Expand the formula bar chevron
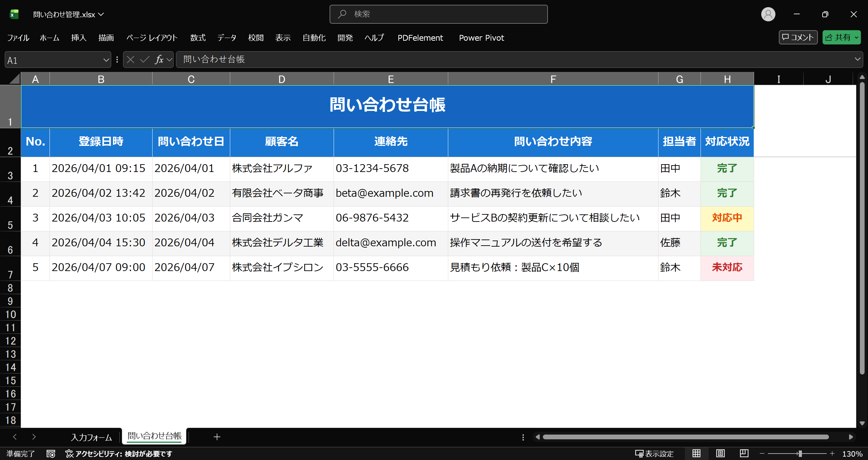This screenshot has height=460, width=868. (x=857, y=59)
